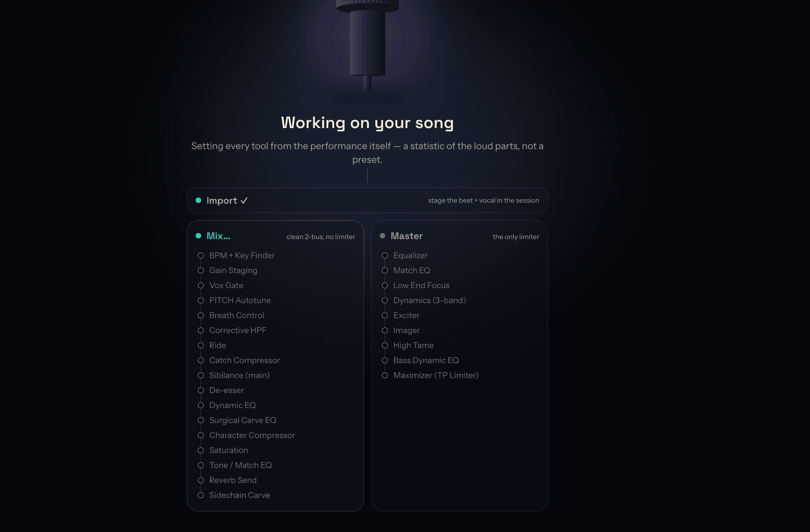Select the Surgical Carve EQ step

[x=243, y=420]
